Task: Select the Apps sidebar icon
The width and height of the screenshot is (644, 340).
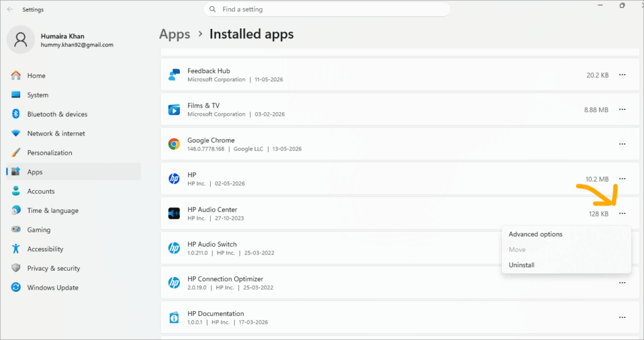Action: coord(16,172)
